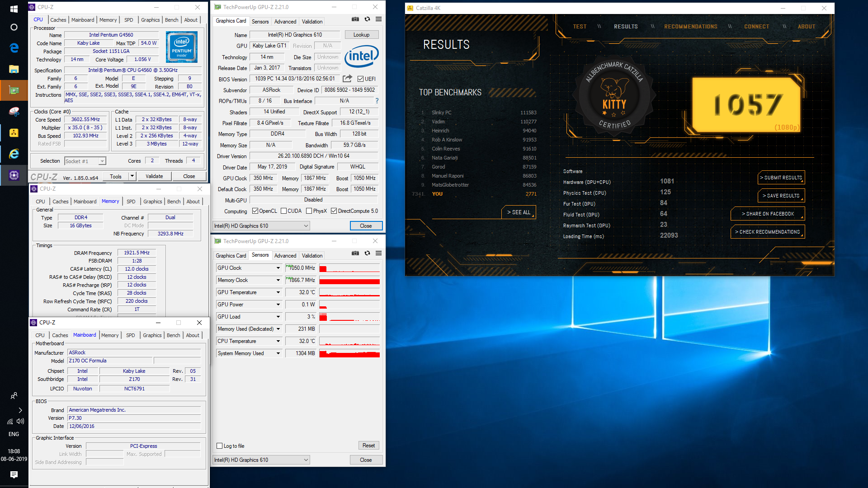Viewport: 868px width, 488px height.
Task: Click refresh icon in GPU-Z Sensors window
Action: coord(367,253)
